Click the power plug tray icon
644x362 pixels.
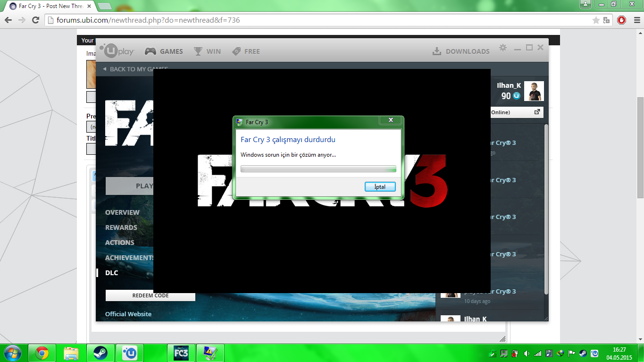(515, 354)
